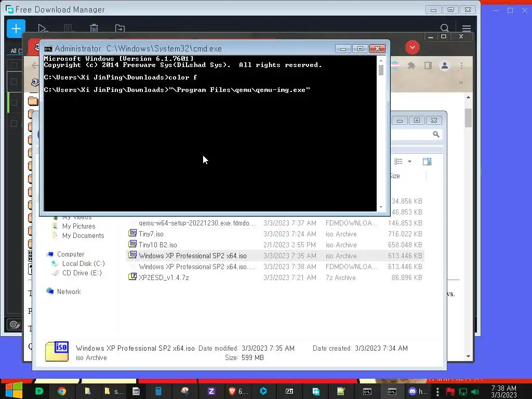
Task: Click cmd scrollbar down arrow
Action: pyautogui.click(x=381, y=207)
